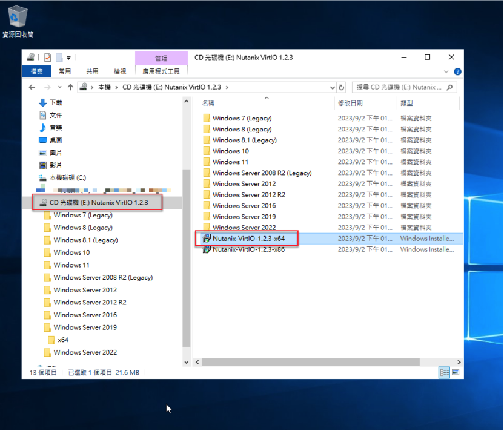Click the 類型 cell of Nutanix-VirtIO-1.2.3-x86
This screenshot has height=431, width=504.
tap(427, 249)
